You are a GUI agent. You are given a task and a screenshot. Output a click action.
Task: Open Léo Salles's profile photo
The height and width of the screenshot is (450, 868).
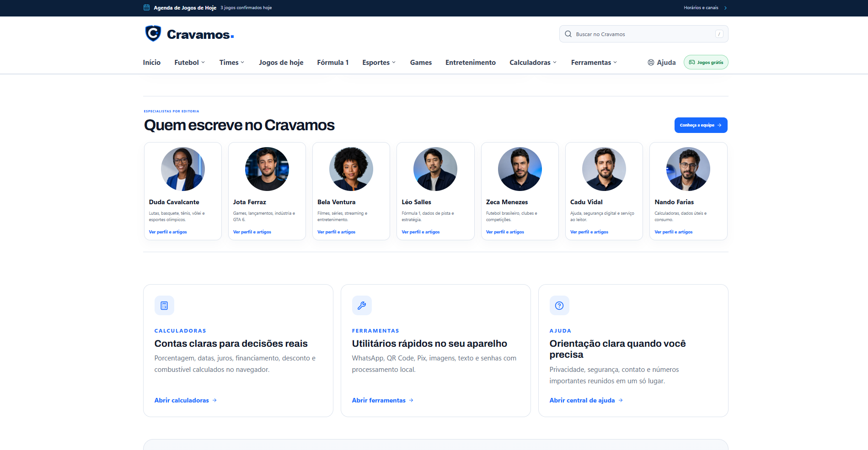(435, 169)
